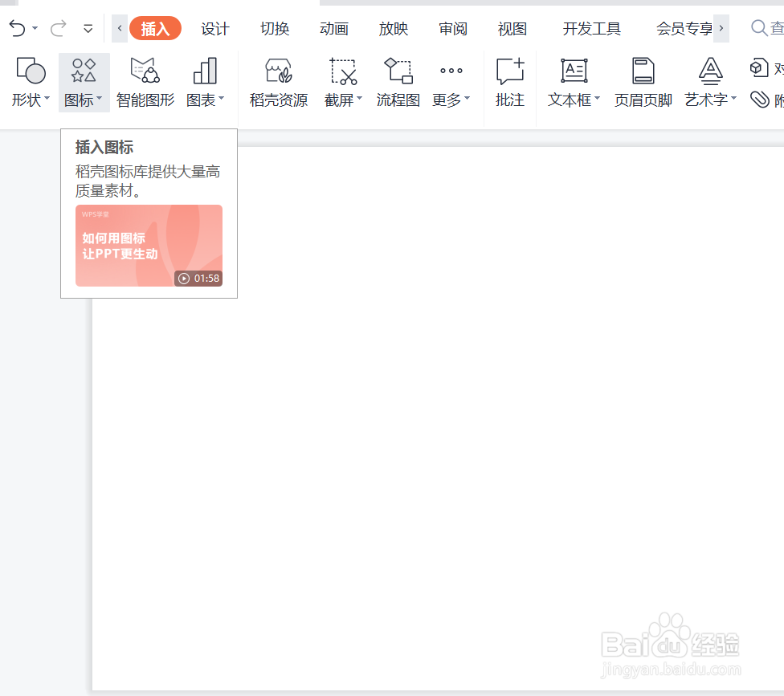The image size is (784, 696).
Task: Open the 切换 tab
Action: click(275, 28)
